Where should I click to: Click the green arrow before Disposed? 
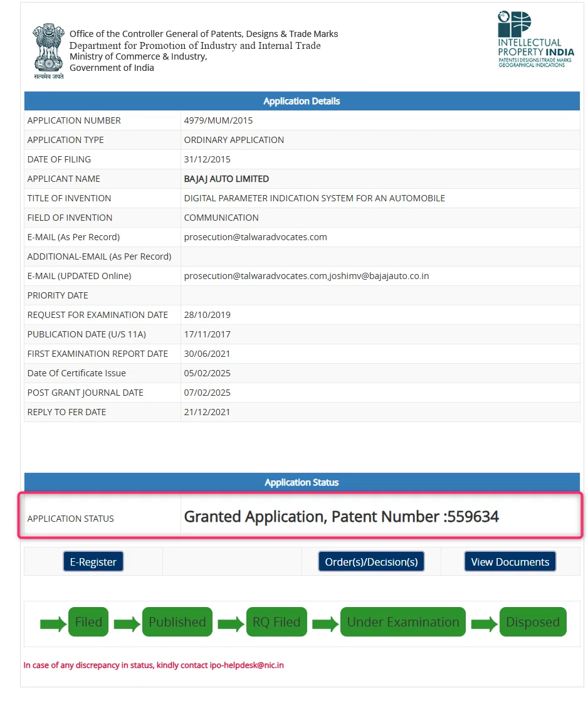[485, 623]
